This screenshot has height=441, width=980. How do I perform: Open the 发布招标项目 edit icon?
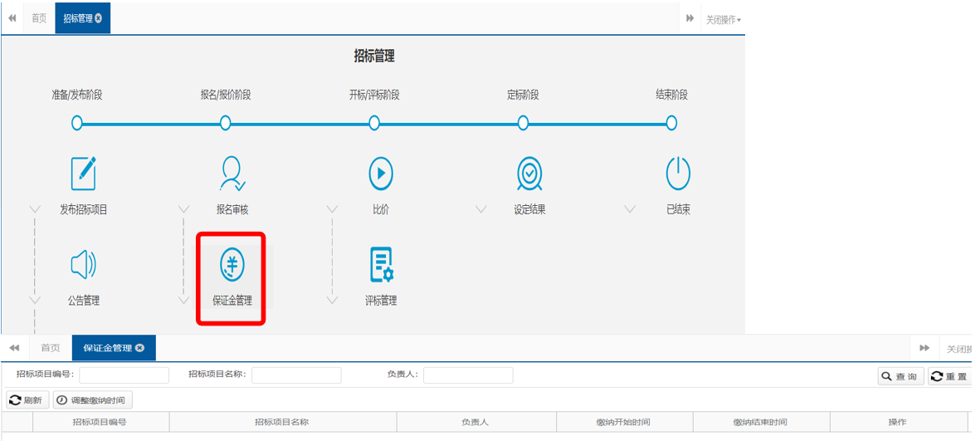click(x=83, y=174)
